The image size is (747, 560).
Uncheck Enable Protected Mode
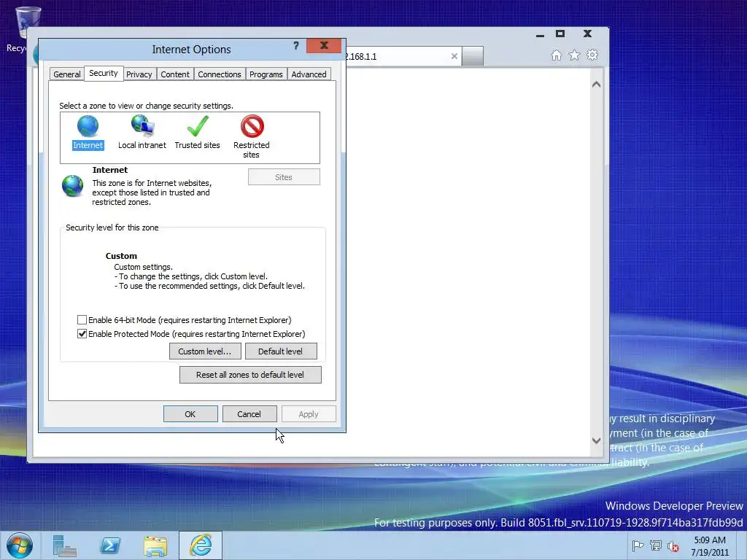tap(82, 334)
